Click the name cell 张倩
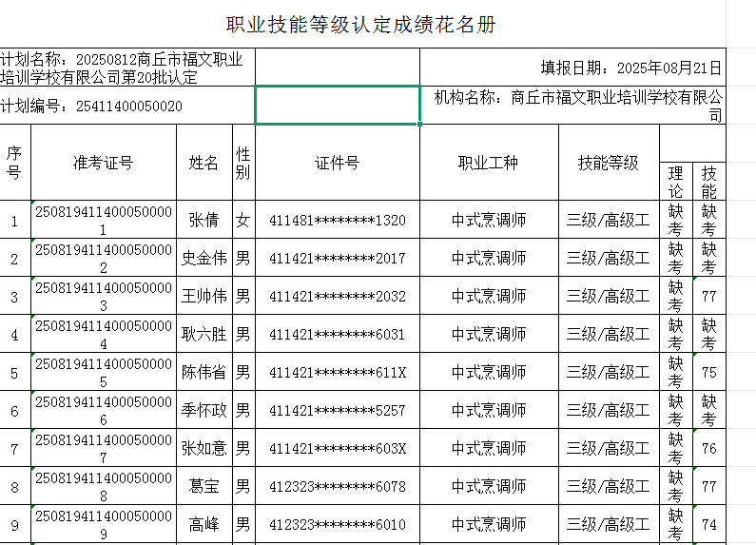This screenshot has height=545, width=756. [x=204, y=221]
